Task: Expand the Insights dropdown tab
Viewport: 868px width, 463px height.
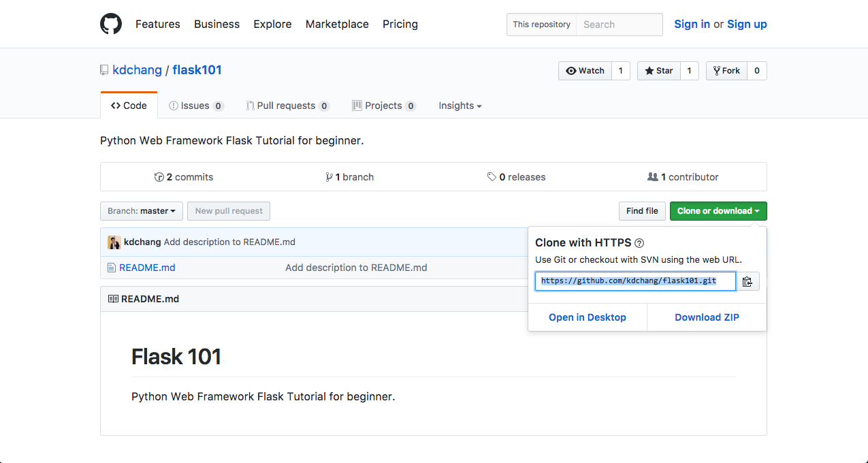Action: pyautogui.click(x=460, y=106)
